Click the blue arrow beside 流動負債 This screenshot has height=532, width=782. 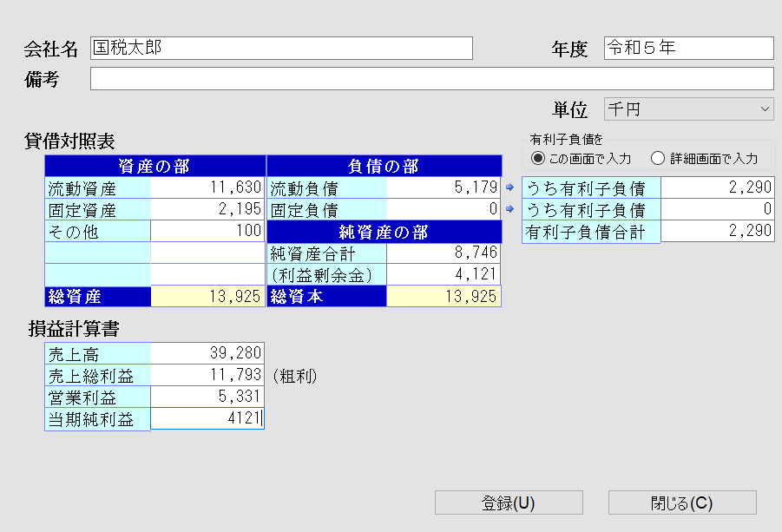(509, 187)
